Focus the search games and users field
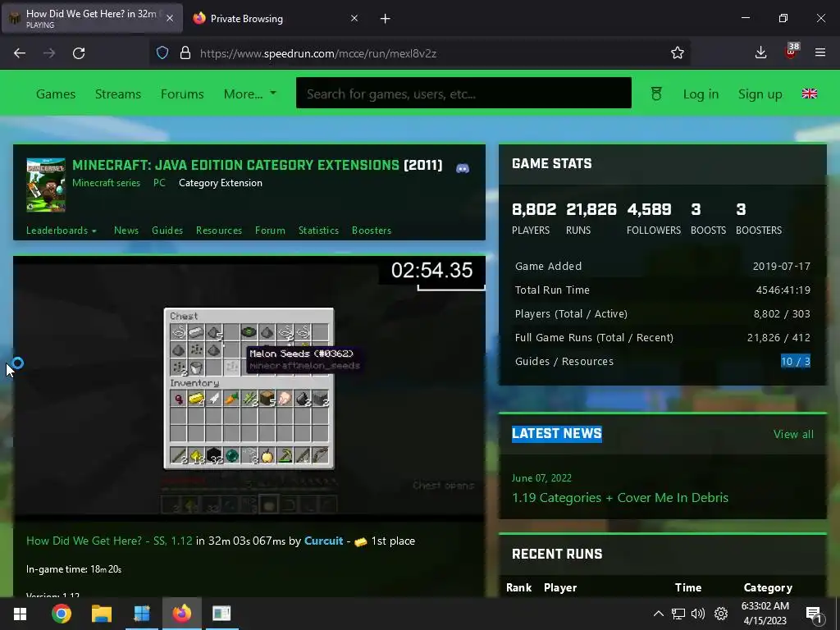This screenshot has width=840, height=630. point(463,93)
